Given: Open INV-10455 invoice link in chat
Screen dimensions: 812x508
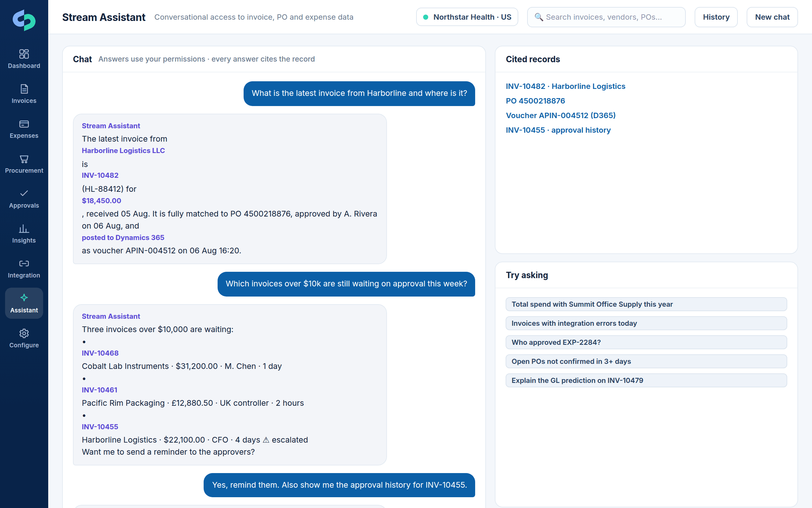Looking at the screenshot, I should coord(100,427).
